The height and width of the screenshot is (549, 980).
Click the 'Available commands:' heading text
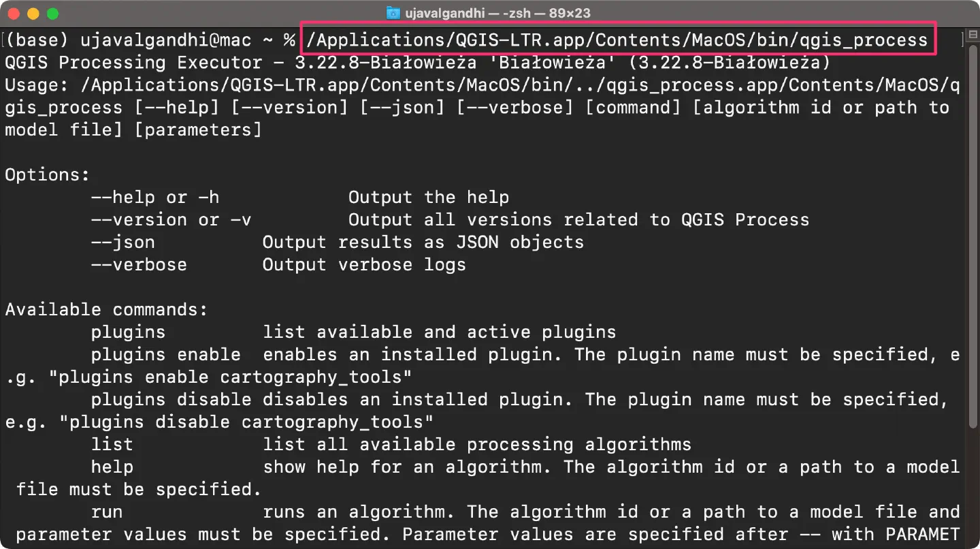tap(106, 310)
